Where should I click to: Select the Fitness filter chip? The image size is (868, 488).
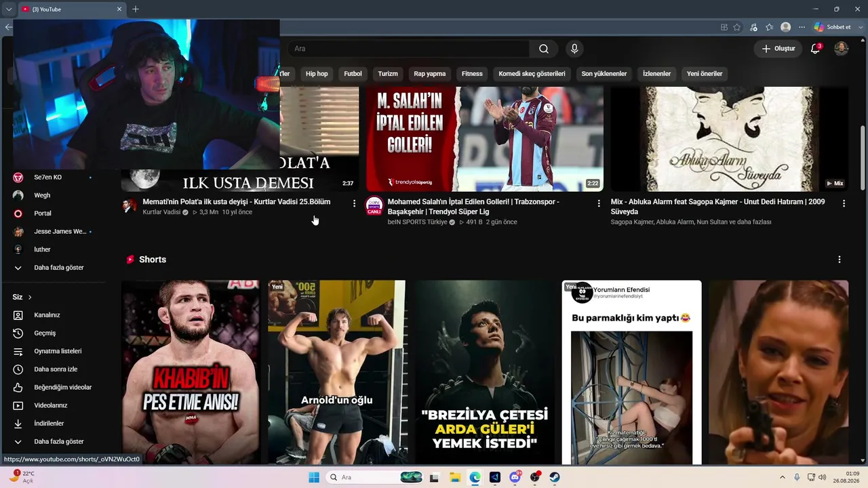point(472,74)
